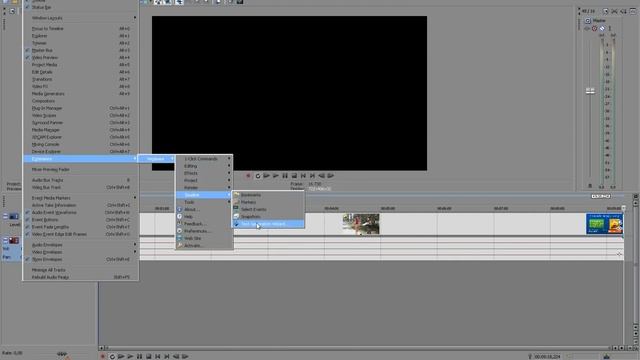
Task: Open Markers from Timeline submenu
Action: pyautogui.click(x=268, y=202)
